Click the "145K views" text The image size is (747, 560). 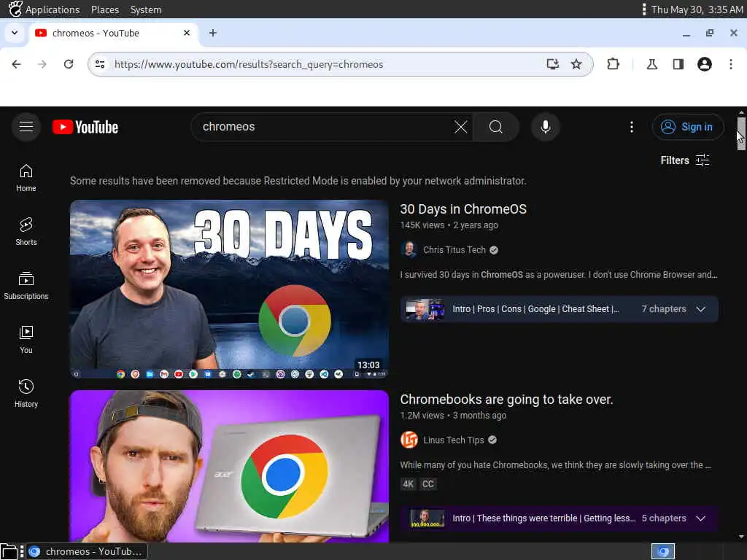tap(422, 225)
